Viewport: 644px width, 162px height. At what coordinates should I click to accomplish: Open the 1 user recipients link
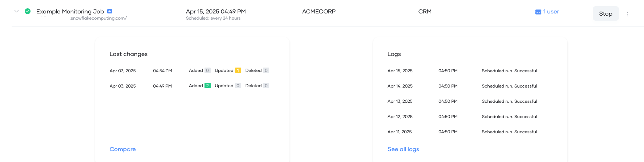tap(551, 12)
